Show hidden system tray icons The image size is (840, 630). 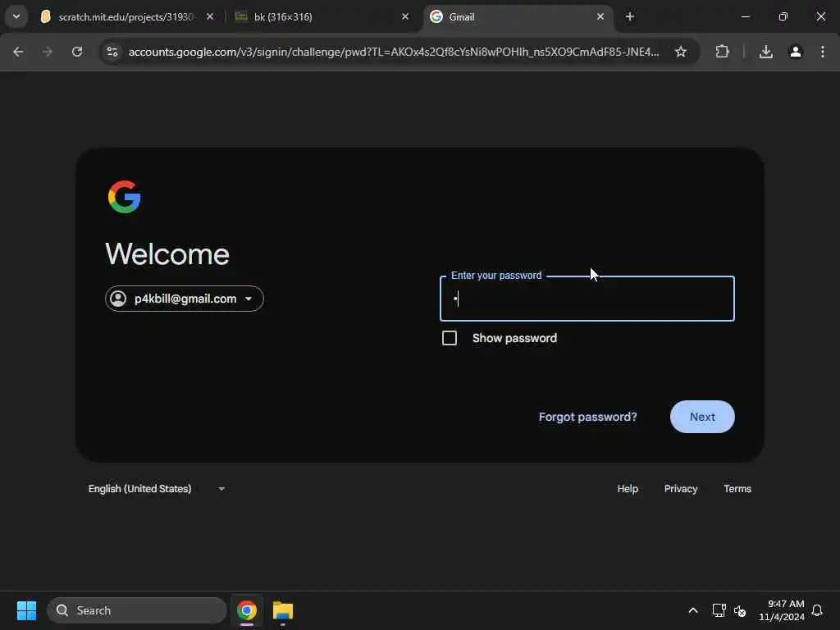(x=692, y=610)
